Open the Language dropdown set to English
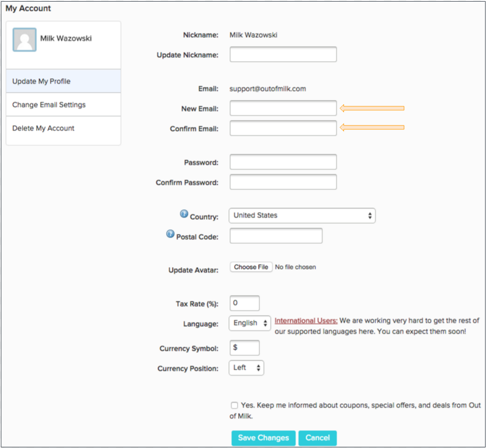 [x=250, y=323]
